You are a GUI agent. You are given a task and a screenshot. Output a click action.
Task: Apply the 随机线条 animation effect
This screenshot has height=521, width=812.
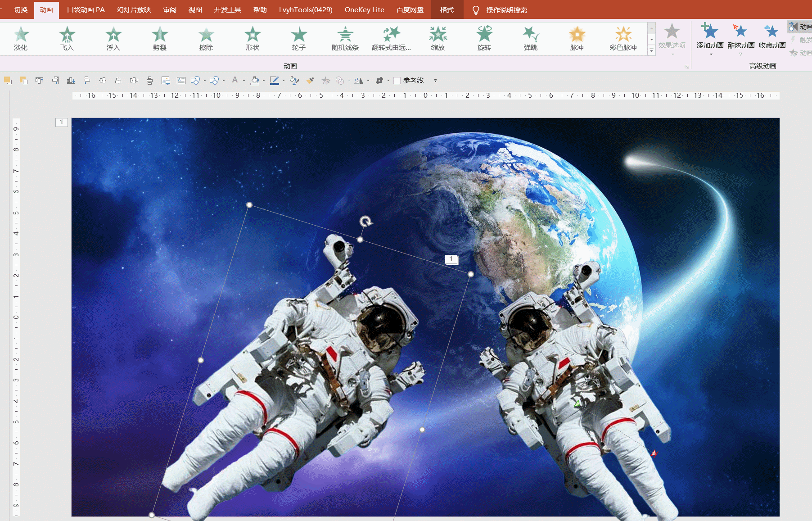[x=345, y=39]
